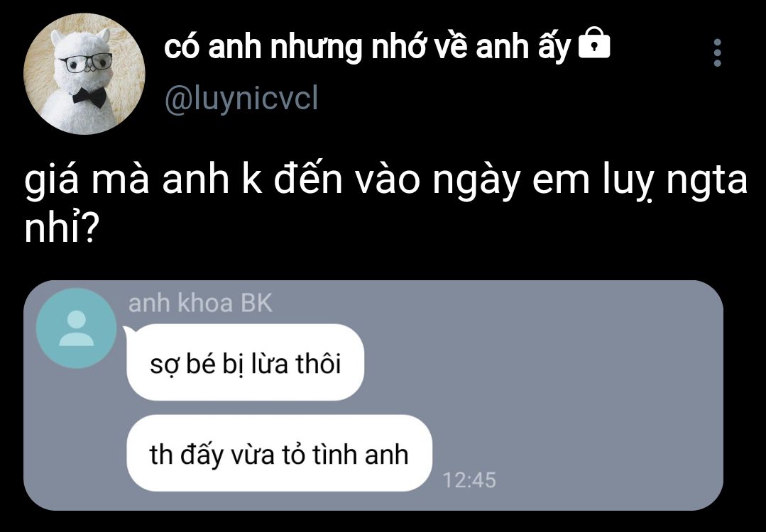The image size is (766, 532).
Task: Open profile via display name "có anh nhưng nhớ về anh ấy"
Action: pos(367,48)
